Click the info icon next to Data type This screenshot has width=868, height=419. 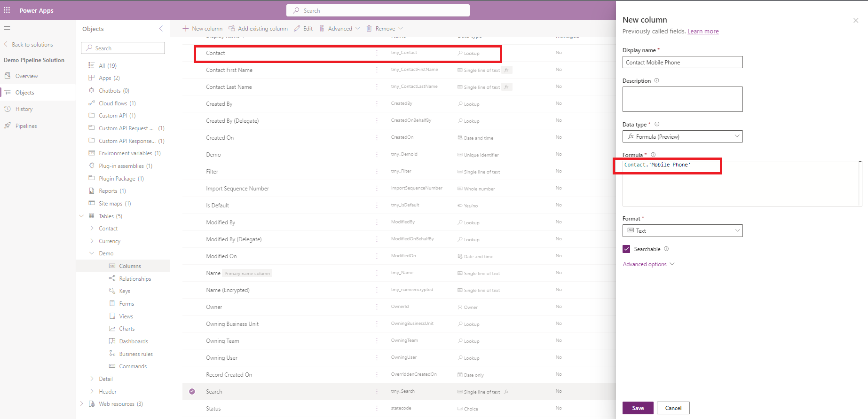point(657,124)
